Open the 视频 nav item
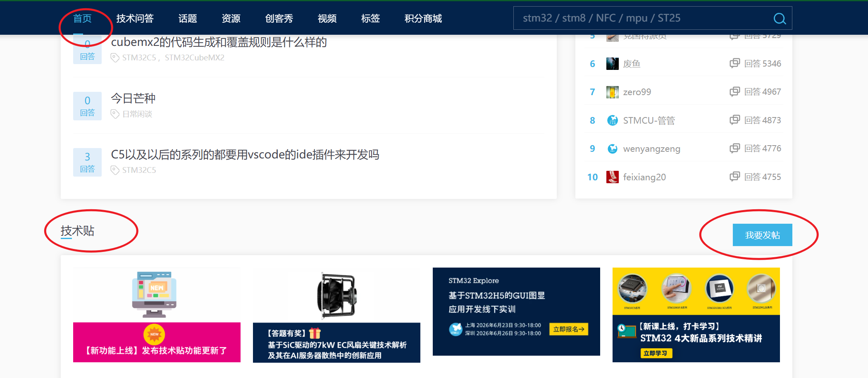Image resolution: width=868 pixels, height=378 pixels. click(x=327, y=19)
